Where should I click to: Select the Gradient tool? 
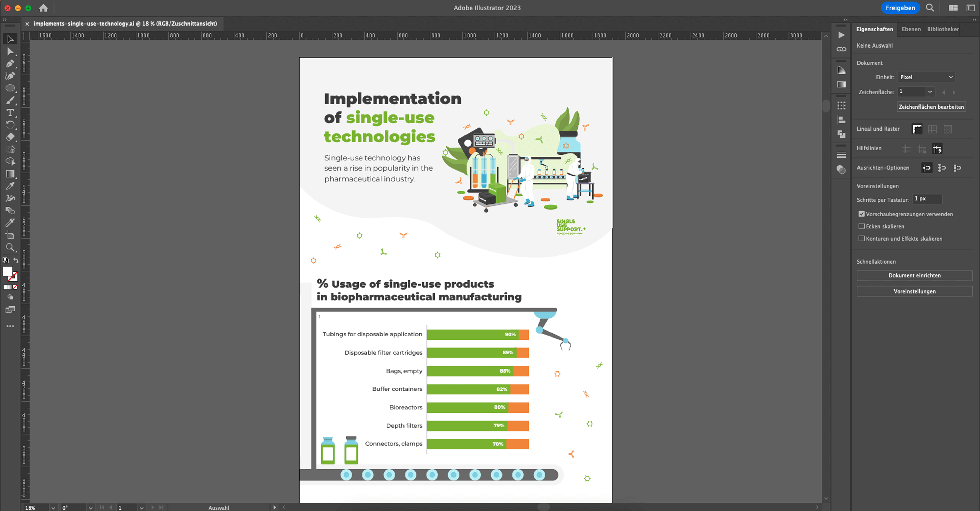(x=10, y=174)
